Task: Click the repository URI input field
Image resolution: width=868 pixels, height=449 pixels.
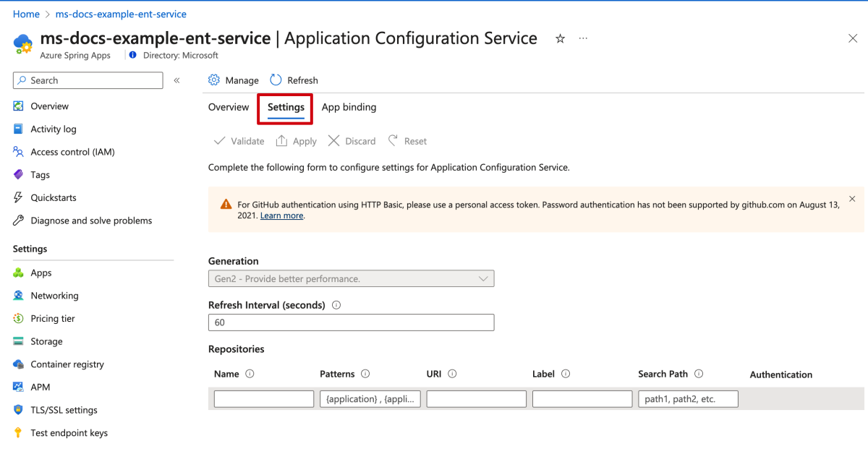Action: point(476,399)
